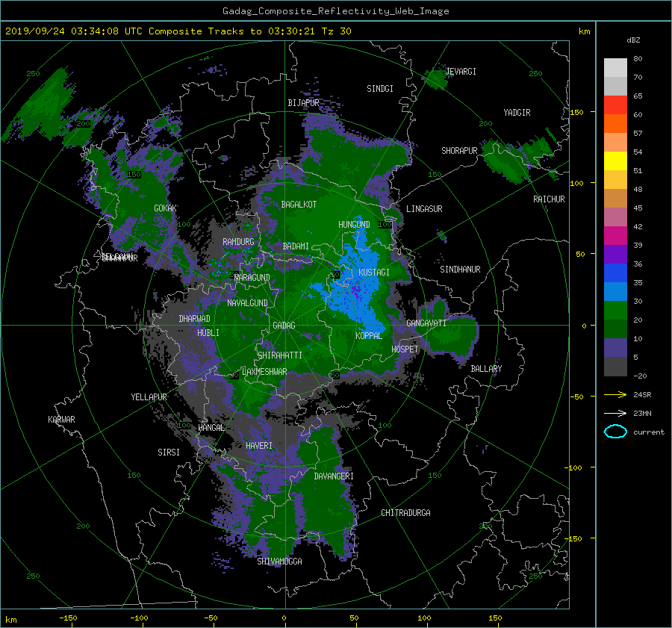Click the GOKAK town label

tap(165, 208)
